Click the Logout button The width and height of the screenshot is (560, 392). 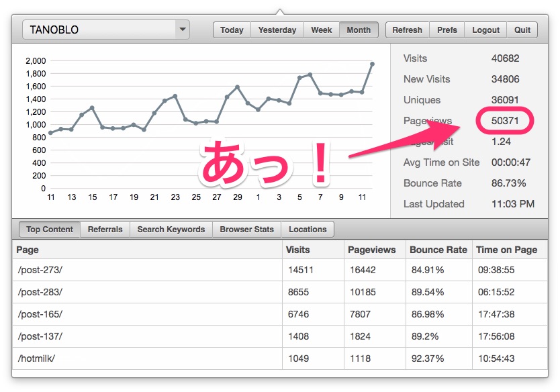[485, 30]
